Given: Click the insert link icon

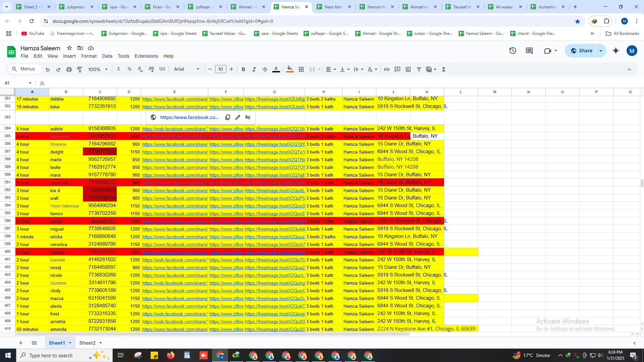Looking at the screenshot, I should (x=387, y=69).
